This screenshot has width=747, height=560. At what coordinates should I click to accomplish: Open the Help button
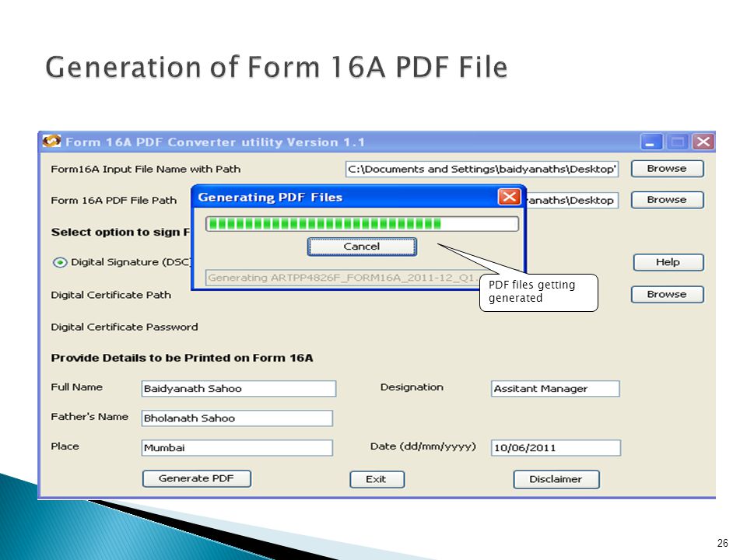pos(668,262)
